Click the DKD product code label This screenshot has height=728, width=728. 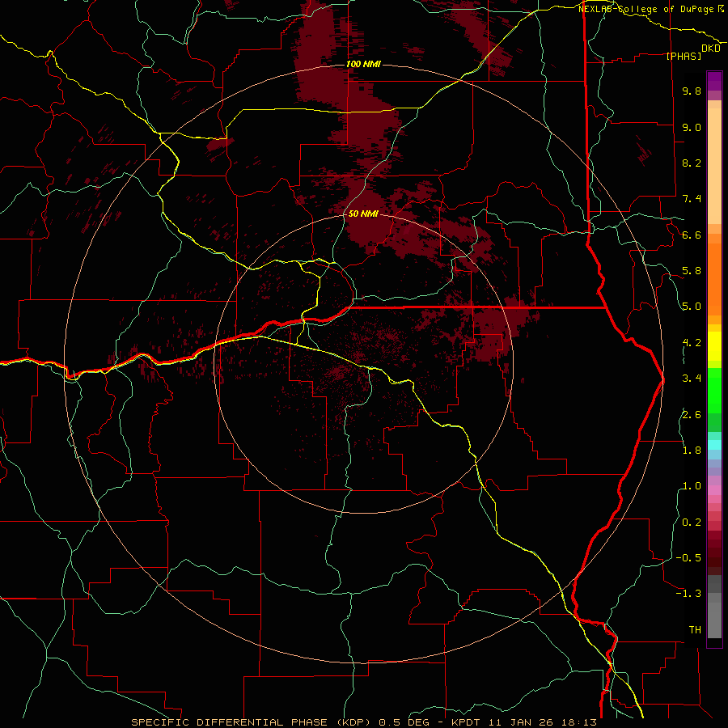[710, 49]
